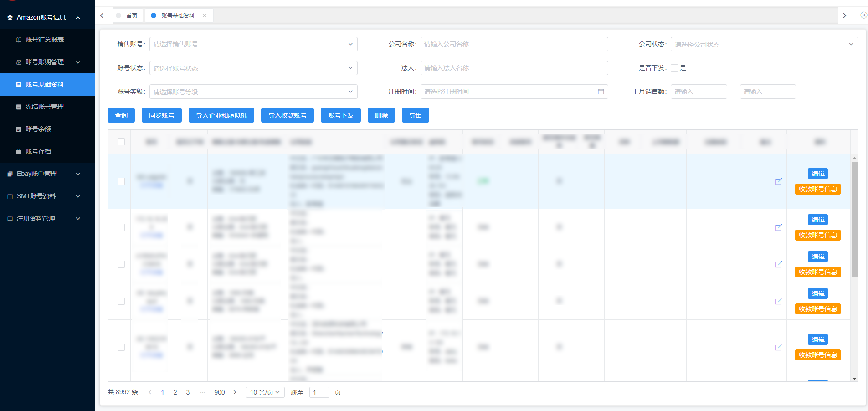Click the calendar icon in registration time field
This screenshot has height=411, width=868.
point(601,92)
